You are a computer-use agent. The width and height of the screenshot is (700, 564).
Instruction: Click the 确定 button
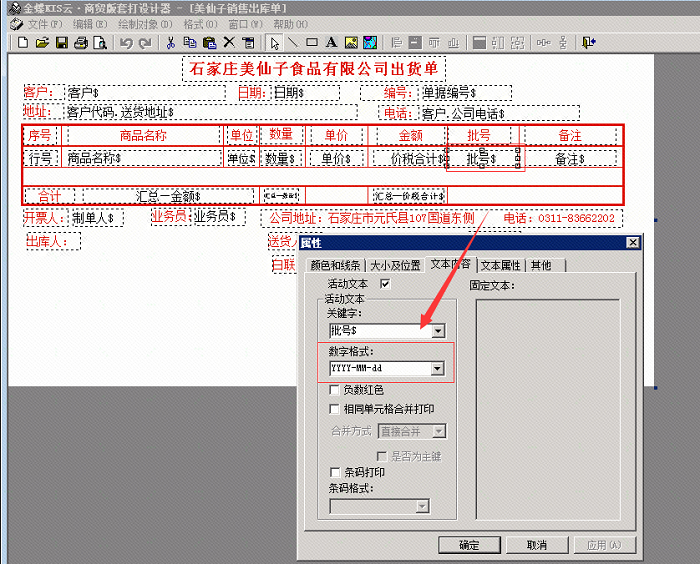[469, 545]
